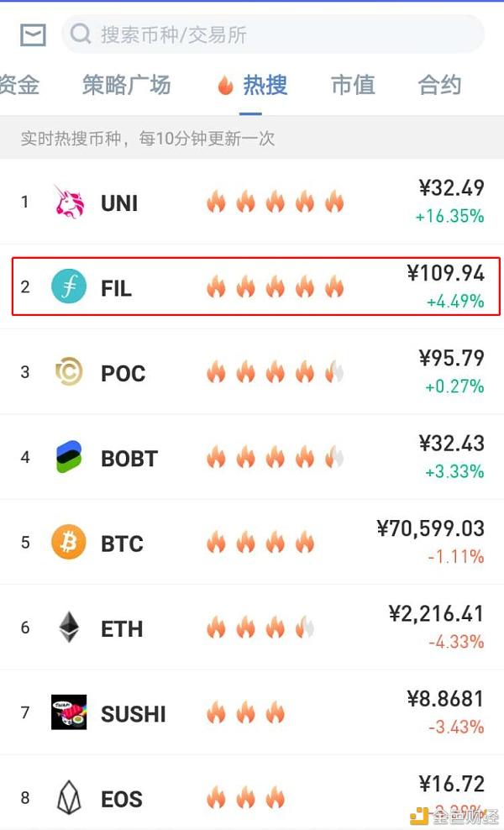Open the 合约 tab
This screenshot has height=830, width=504.
pyautogui.click(x=439, y=85)
